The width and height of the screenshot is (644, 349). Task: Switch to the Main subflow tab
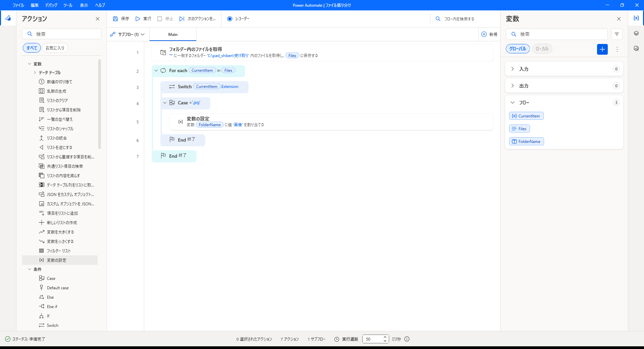coord(173,34)
